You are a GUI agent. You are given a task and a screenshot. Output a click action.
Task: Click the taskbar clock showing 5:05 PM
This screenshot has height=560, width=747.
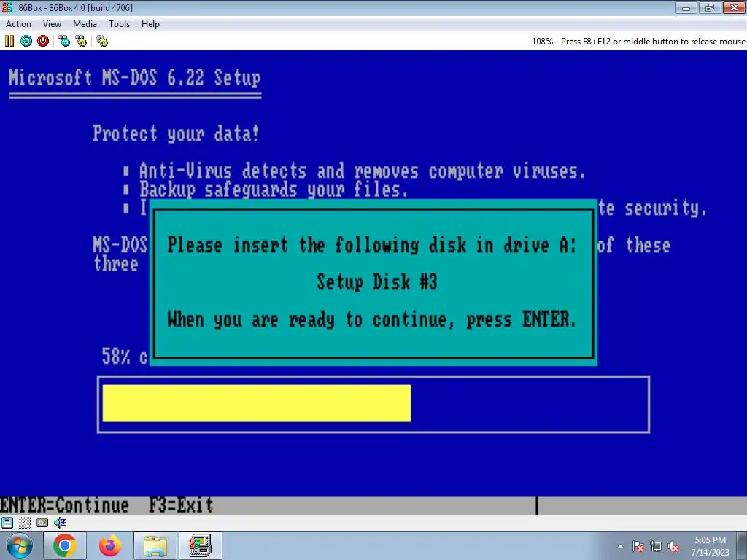(710, 545)
